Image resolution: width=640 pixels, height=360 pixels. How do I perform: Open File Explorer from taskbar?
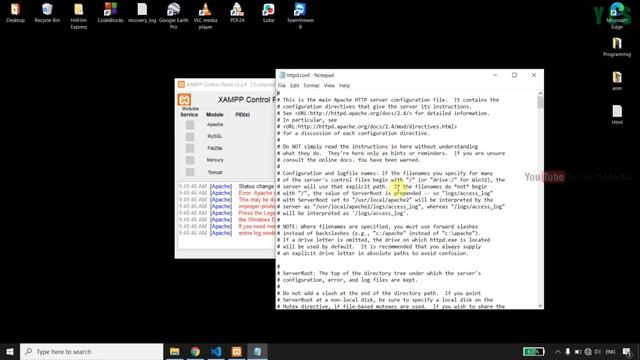point(175,351)
